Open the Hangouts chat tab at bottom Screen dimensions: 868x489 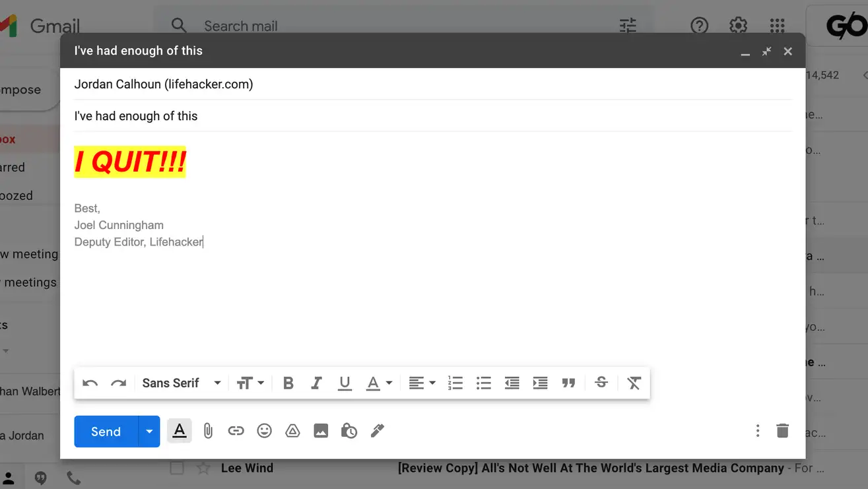click(41, 478)
